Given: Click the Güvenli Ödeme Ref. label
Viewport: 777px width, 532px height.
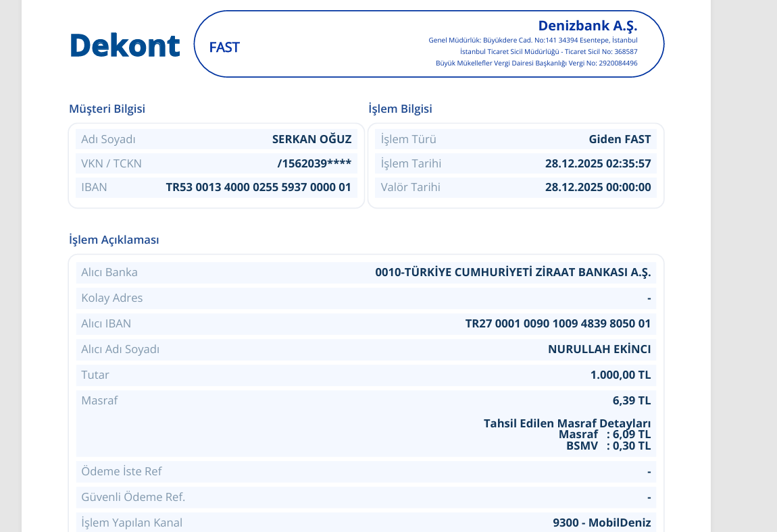Looking at the screenshot, I should [133, 498].
